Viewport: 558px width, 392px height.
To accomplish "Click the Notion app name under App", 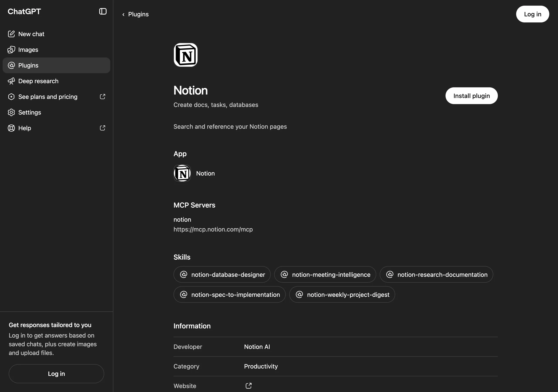I will pos(205,173).
